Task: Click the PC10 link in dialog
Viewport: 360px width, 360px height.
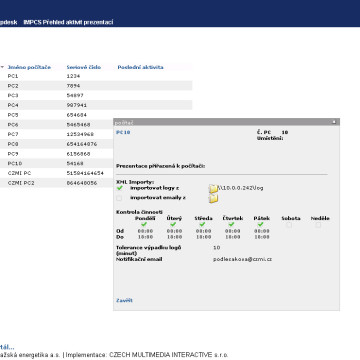Action: [123, 132]
